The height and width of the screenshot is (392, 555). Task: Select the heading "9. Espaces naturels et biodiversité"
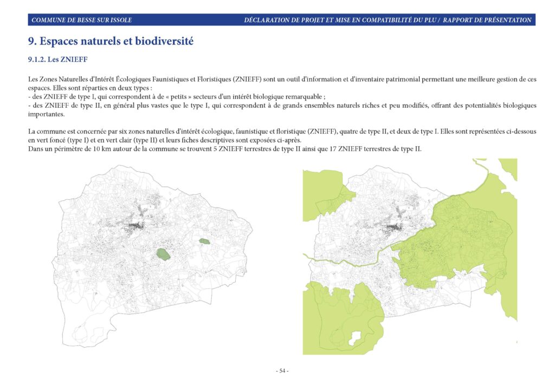(111, 41)
